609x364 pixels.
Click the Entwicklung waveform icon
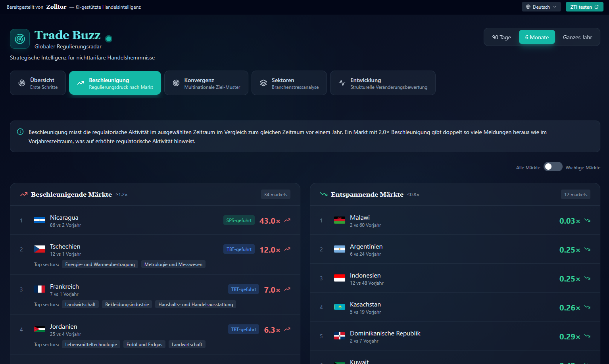click(342, 83)
